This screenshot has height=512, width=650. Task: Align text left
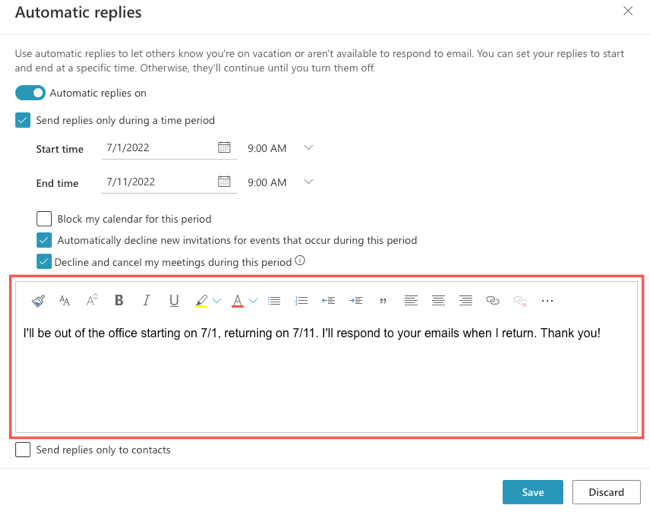pos(411,300)
